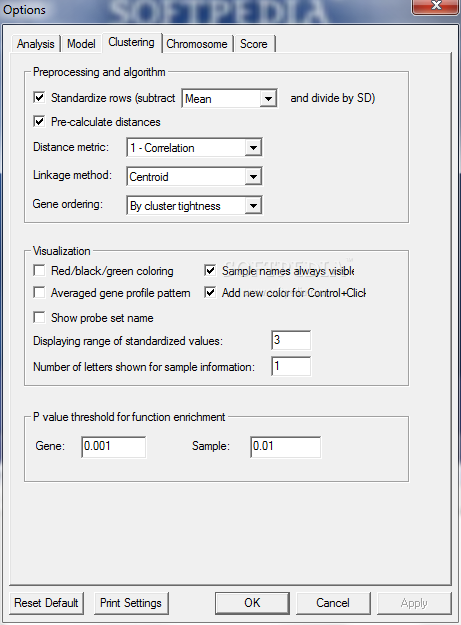Enable Red/black/green coloring
This screenshot has height=625, width=461.
click(39, 271)
